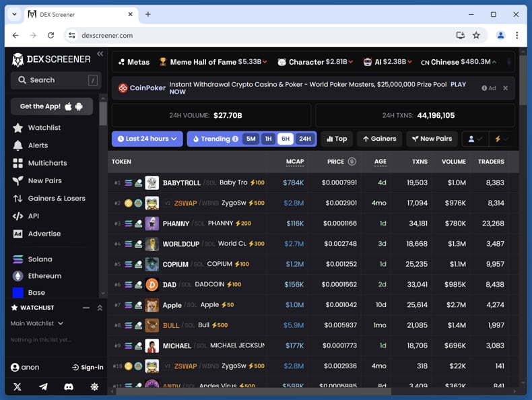Screen dimensions: 532x400
Task: Click the BABYTROLL token avatar
Action: 152,182
